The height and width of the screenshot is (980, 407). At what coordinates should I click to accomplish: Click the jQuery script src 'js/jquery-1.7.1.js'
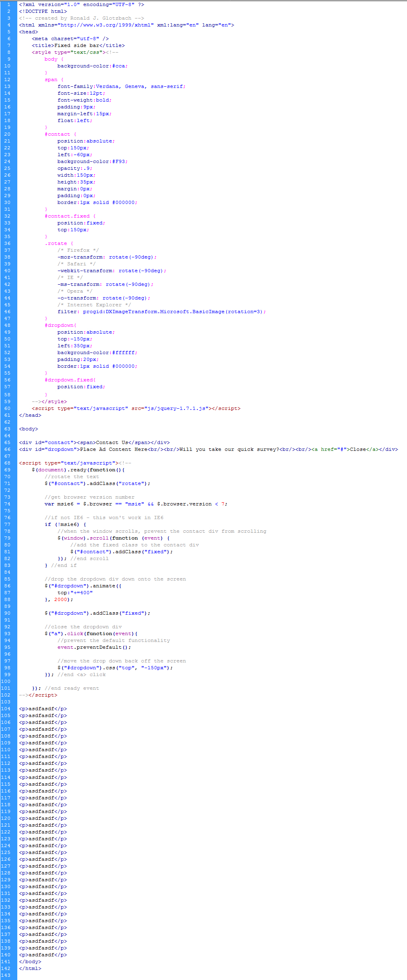(176, 408)
